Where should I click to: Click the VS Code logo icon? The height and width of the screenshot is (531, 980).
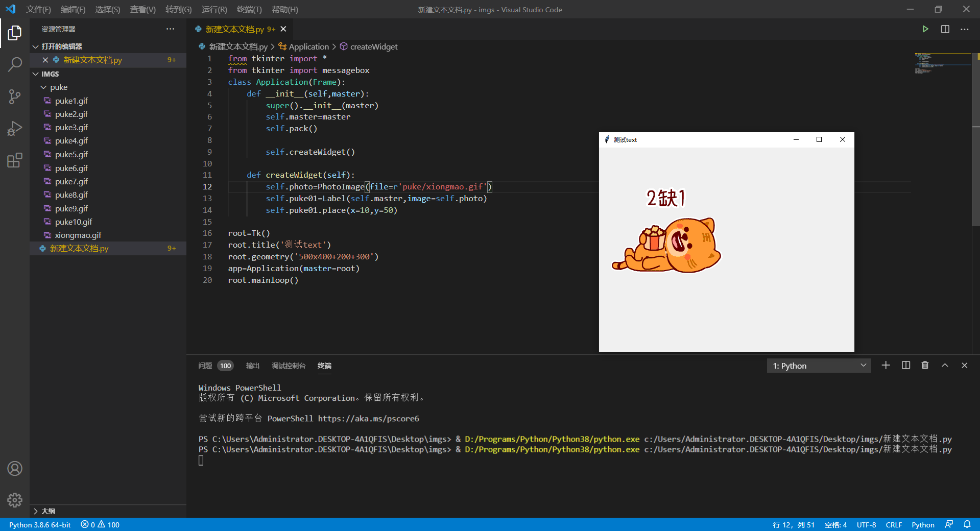pos(11,9)
